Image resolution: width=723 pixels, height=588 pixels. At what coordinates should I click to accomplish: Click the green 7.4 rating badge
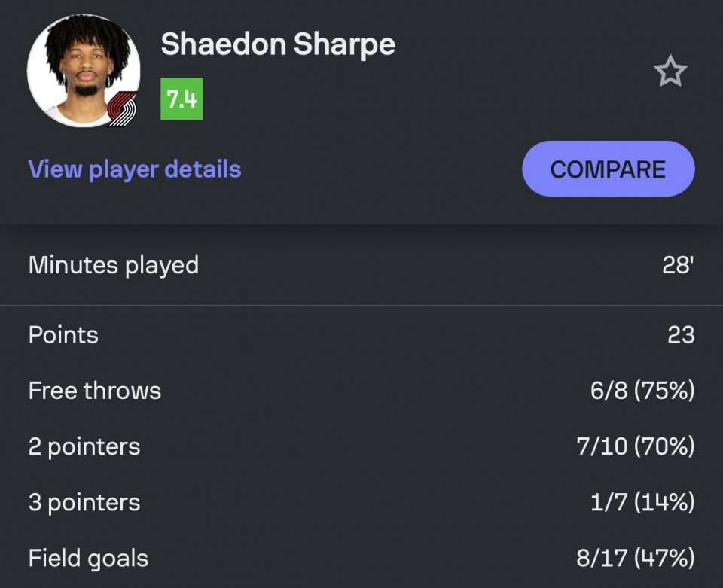[182, 99]
